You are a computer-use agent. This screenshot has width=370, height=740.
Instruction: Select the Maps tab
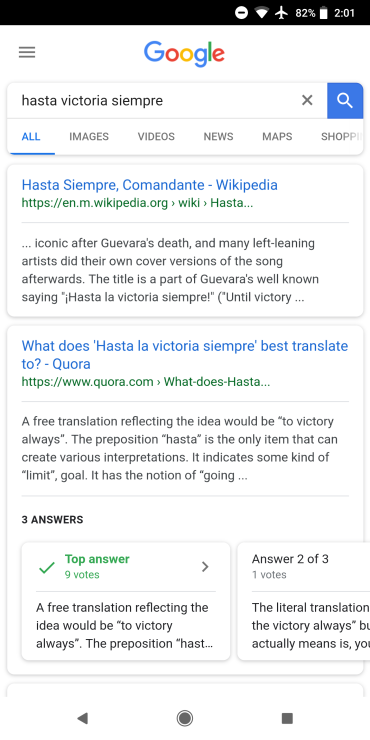[x=277, y=136]
